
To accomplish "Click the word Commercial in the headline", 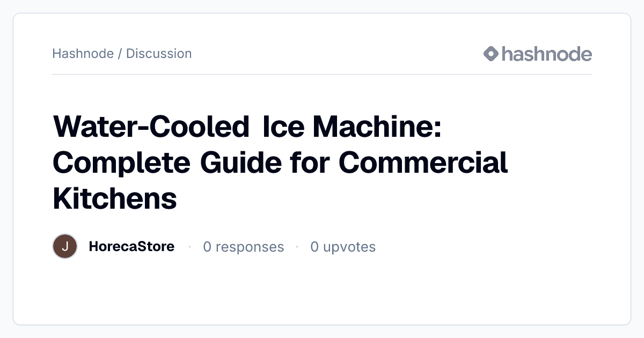I will click(423, 163).
